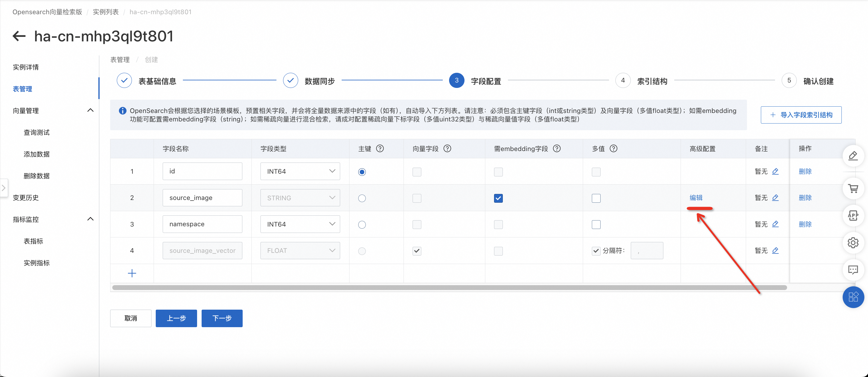Select id as the primary key

click(x=362, y=172)
